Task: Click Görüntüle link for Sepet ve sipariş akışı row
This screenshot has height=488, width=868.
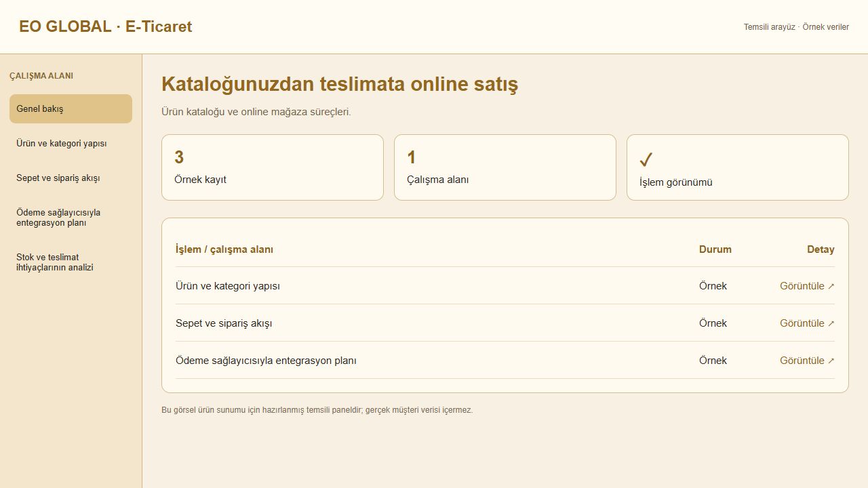Action: [807, 323]
